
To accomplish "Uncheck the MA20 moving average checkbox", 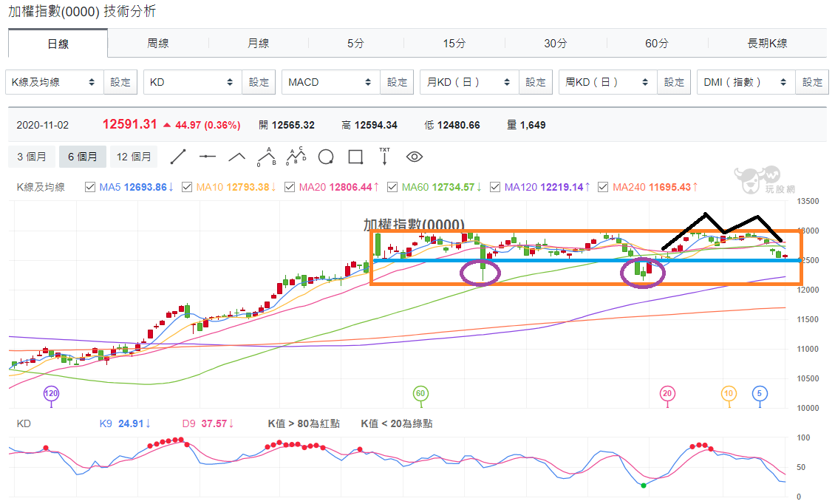I will 290,187.
